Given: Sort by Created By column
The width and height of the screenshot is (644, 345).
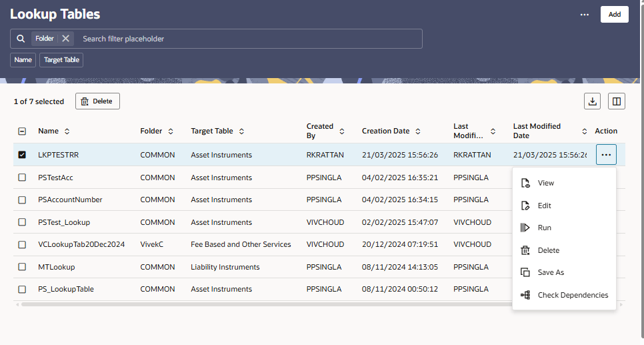Looking at the screenshot, I should coord(342,131).
